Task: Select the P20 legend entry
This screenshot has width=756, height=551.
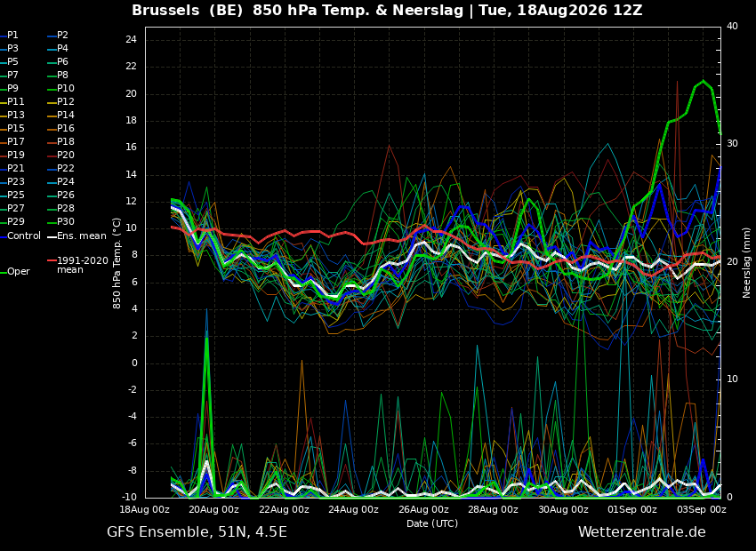Action: point(66,156)
